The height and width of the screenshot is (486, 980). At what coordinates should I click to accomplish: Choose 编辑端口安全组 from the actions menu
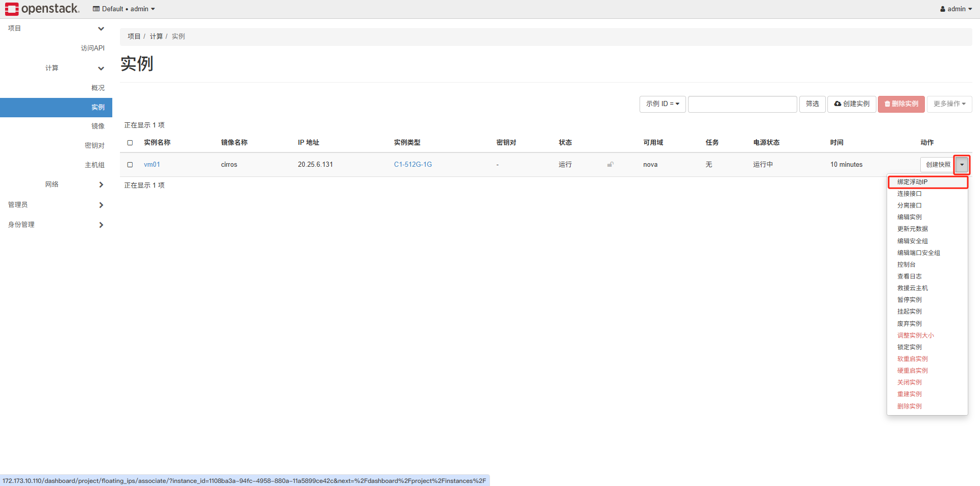pos(927,253)
